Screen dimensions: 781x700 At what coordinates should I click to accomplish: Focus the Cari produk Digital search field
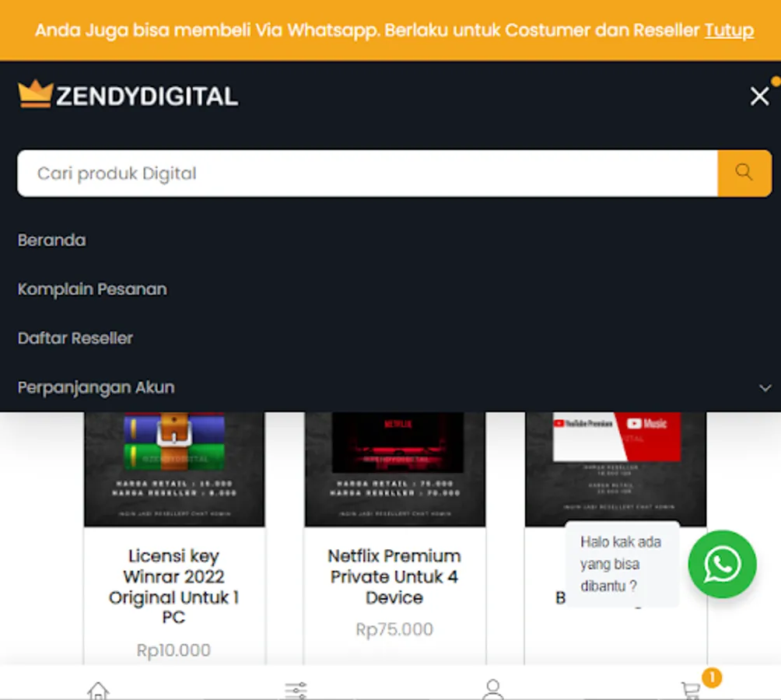point(368,173)
